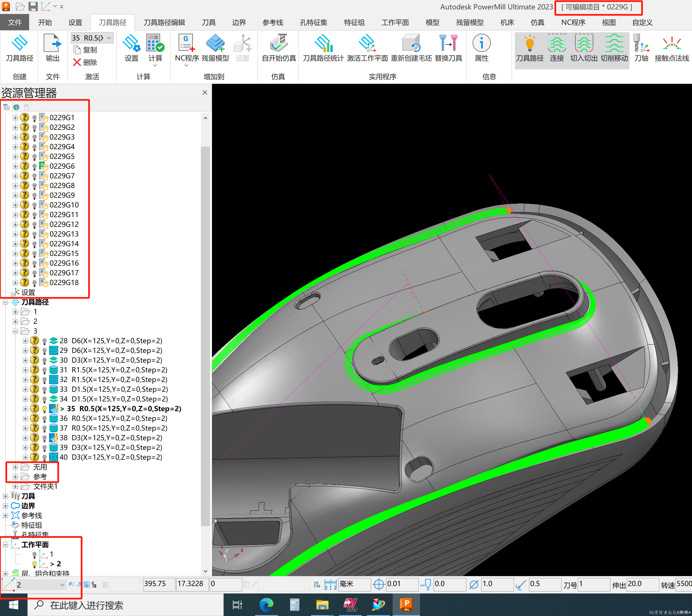The width and height of the screenshot is (692, 616).
Task: Click the save icon in title bar
Action: (33, 7)
